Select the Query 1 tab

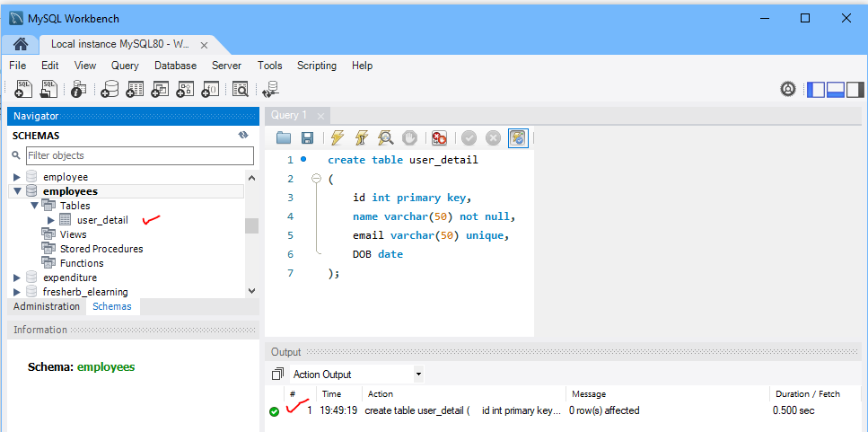tap(289, 115)
